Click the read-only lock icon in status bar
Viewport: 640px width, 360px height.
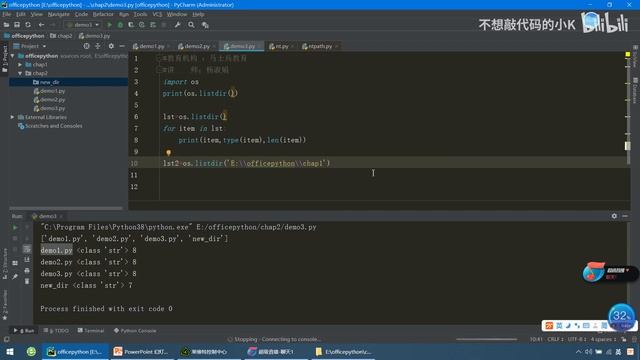tap(624, 339)
